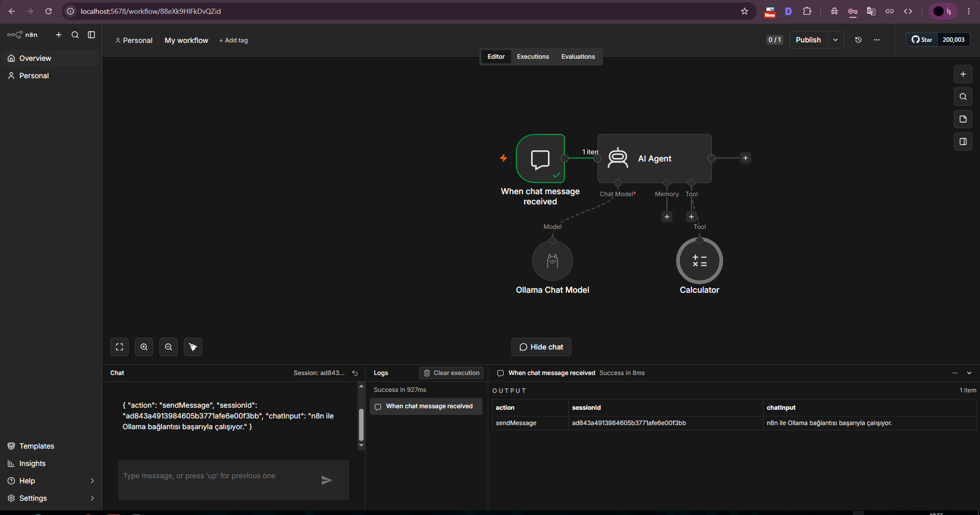980x515 pixels.
Task: Select the 'When chat message received' log entry
Action: click(x=426, y=406)
